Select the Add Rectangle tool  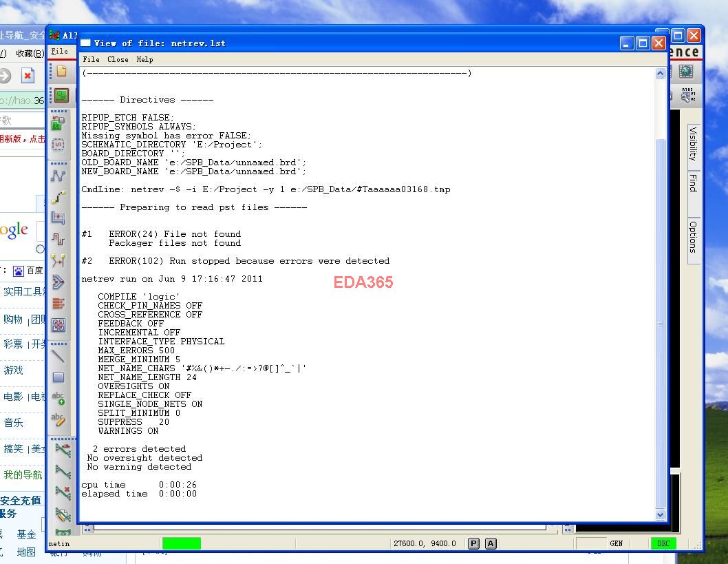pos(58,377)
